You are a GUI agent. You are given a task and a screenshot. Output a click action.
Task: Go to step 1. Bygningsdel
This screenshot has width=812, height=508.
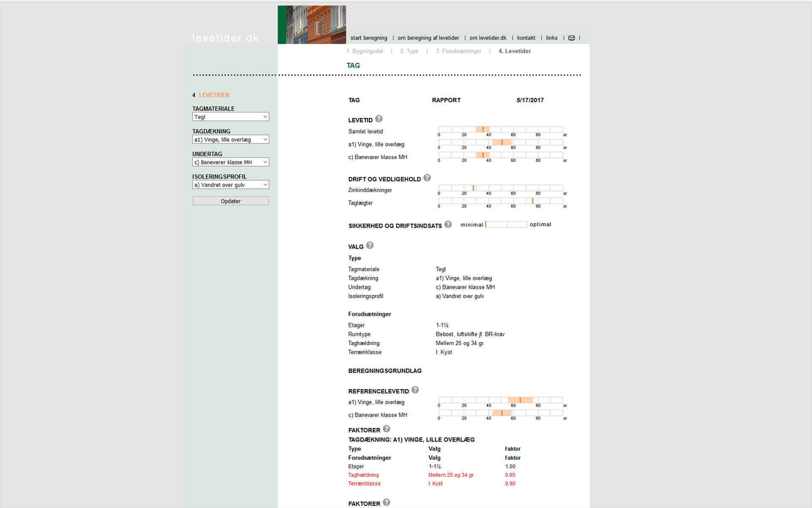coord(365,51)
